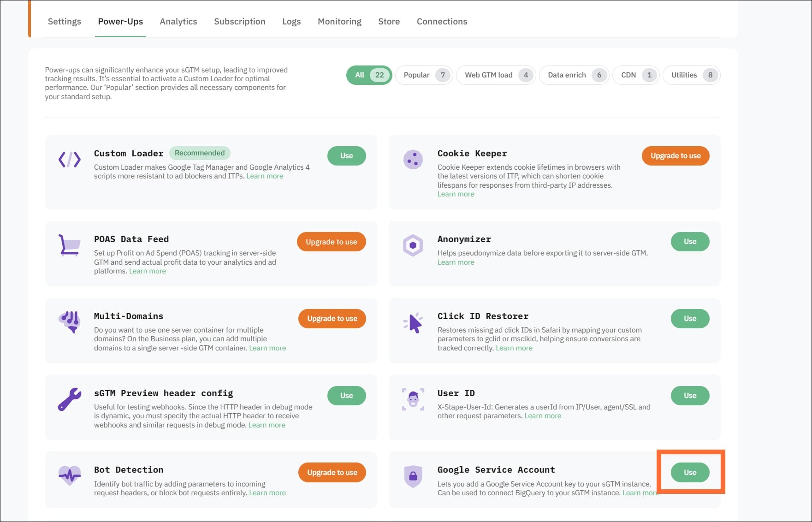
Task: Click the Cookie Keeper title
Action: [x=472, y=154]
